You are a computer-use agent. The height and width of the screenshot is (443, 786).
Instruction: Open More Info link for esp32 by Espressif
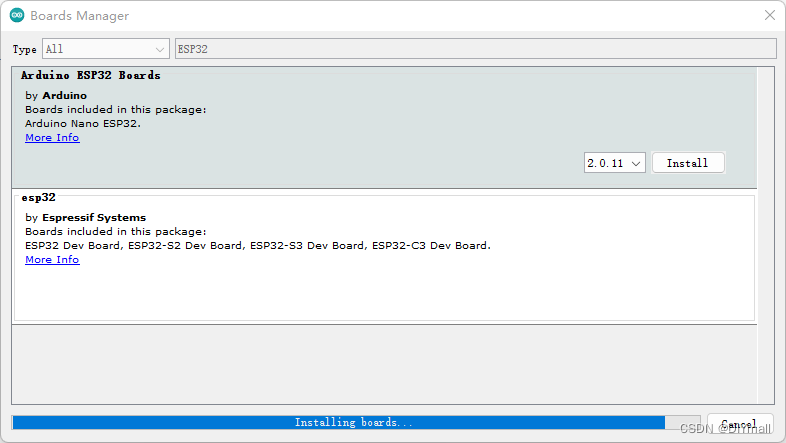(52, 260)
